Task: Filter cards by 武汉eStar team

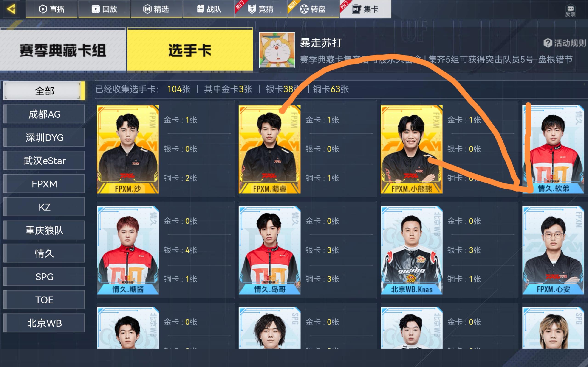Action: (x=44, y=160)
